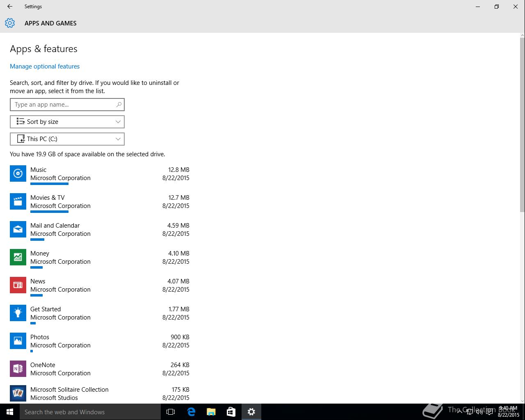Image resolution: width=525 pixels, height=420 pixels.
Task: Open Action Center notifications icon
Action: (x=489, y=412)
